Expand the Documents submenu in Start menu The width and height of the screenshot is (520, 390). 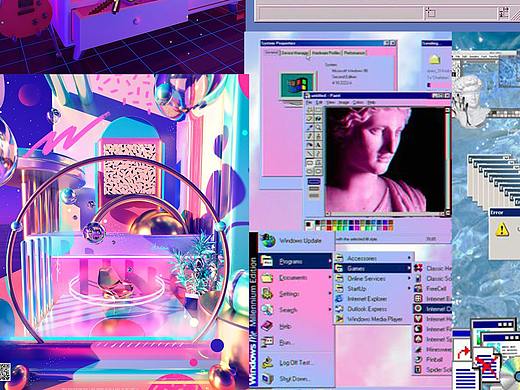[x=330, y=277]
